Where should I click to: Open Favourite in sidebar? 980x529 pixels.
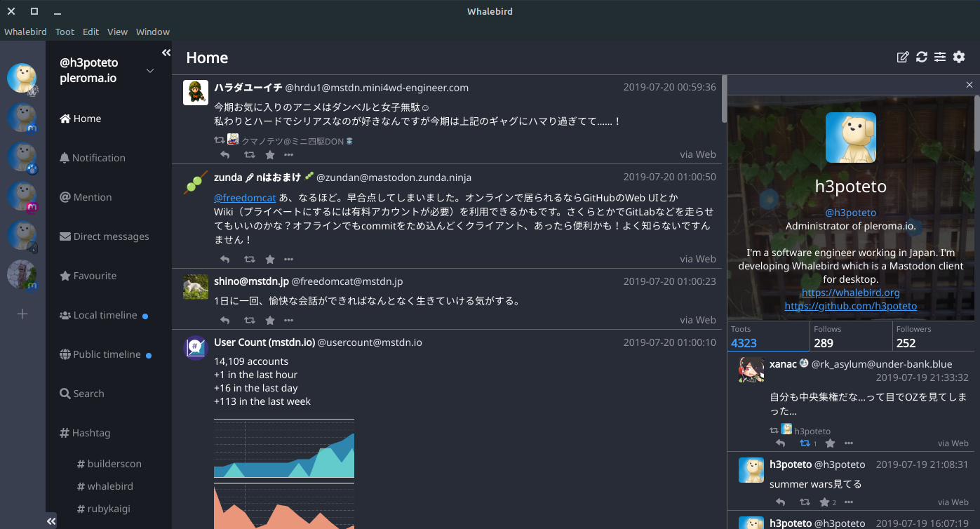[x=109, y=276]
